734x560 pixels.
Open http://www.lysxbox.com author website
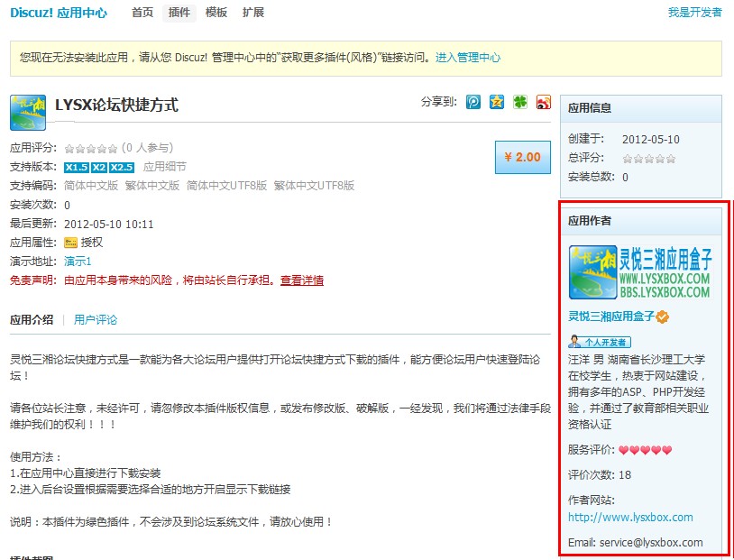[x=630, y=518]
